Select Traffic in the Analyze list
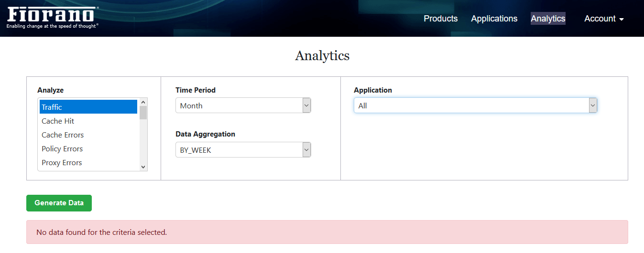Viewport: 644px width, 253px height. [88, 107]
